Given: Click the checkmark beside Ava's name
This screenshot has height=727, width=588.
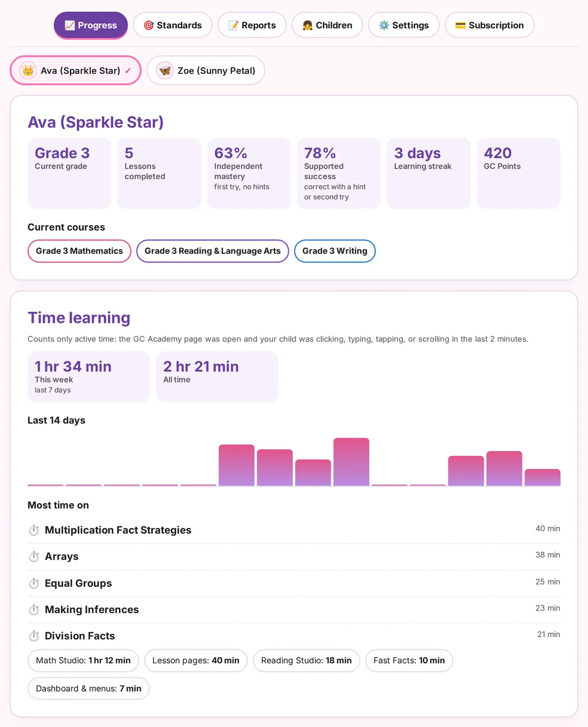Looking at the screenshot, I should 128,71.
